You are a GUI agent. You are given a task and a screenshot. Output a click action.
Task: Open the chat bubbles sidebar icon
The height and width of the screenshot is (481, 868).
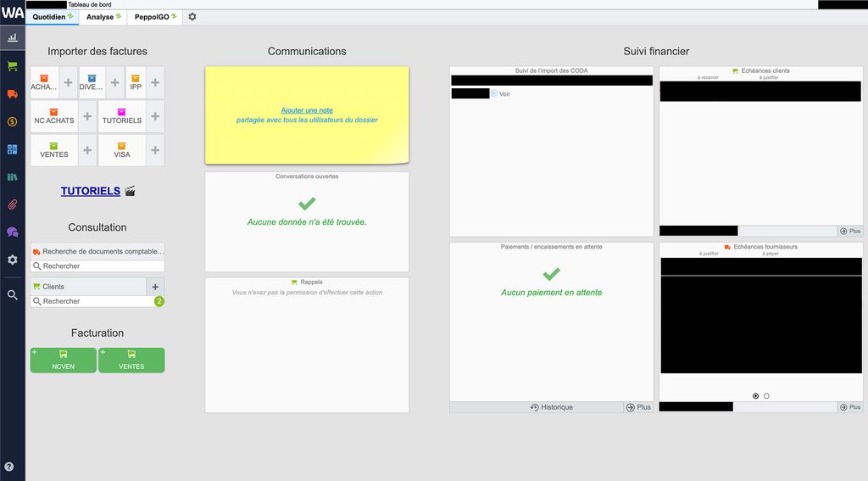coord(12,232)
